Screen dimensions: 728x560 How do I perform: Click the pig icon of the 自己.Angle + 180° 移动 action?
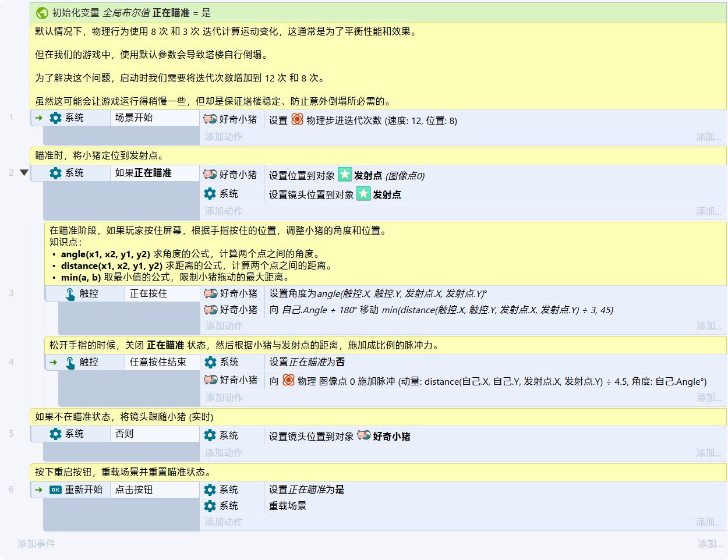[x=211, y=310]
